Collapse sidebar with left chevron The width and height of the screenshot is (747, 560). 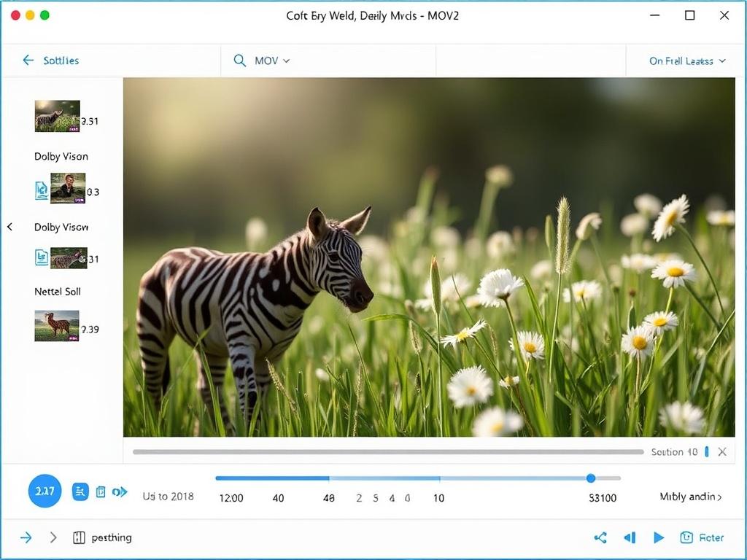[x=10, y=227]
